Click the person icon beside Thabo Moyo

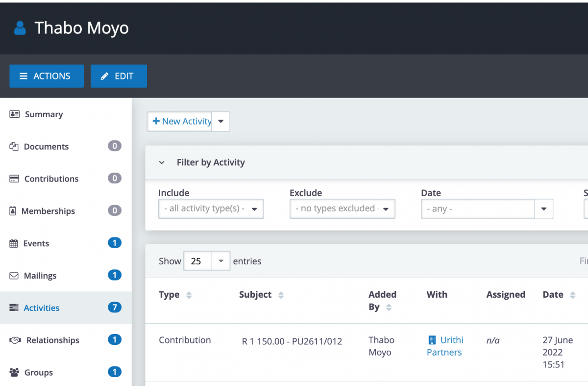tap(19, 28)
